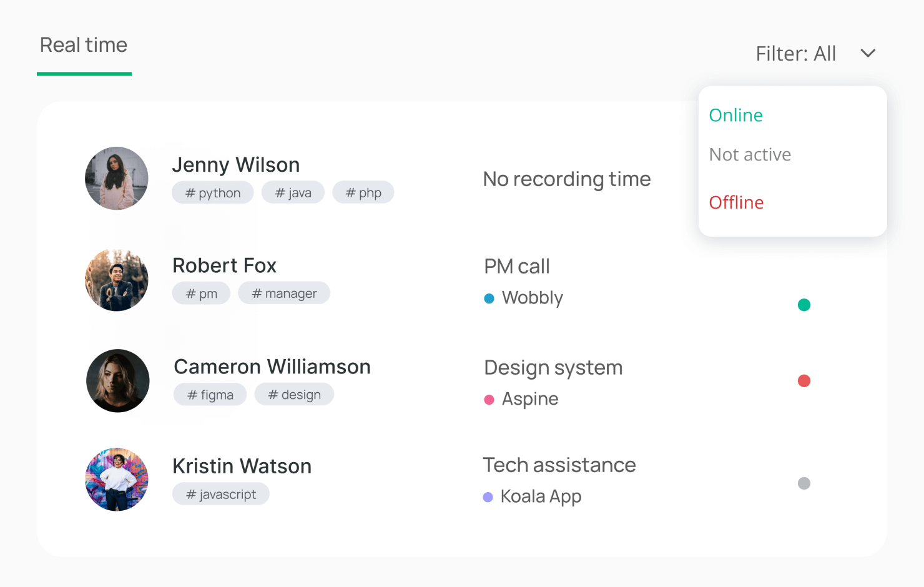Click Cameron Williamson's red offline status dot
Viewport: 924px width, 587px height.
pyautogui.click(x=804, y=381)
